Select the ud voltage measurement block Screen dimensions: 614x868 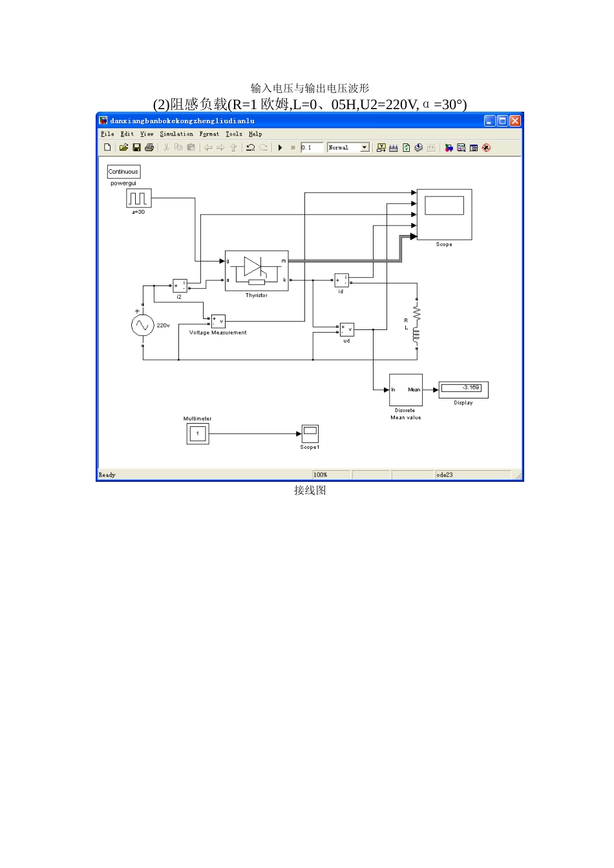[x=347, y=329]
